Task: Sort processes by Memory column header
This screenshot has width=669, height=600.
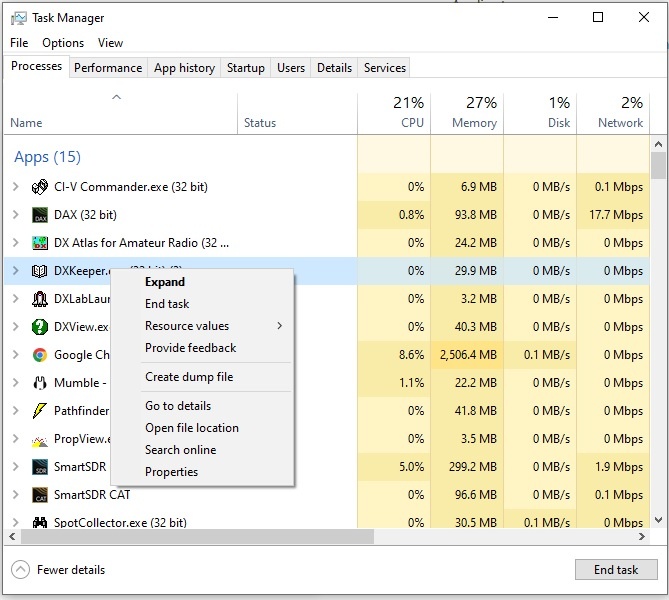Action: coord(467,114)
